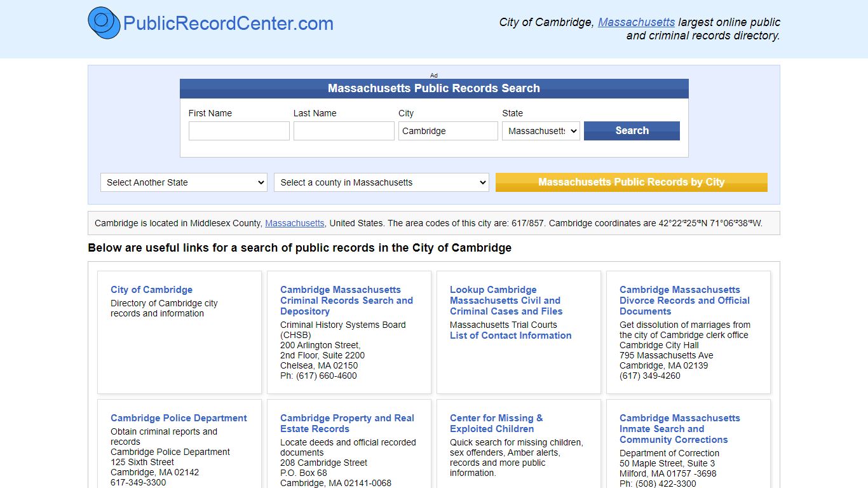Follow Massachusetts link in the Middlesex County info line
The image size is (868, 488).
point(295,223)
